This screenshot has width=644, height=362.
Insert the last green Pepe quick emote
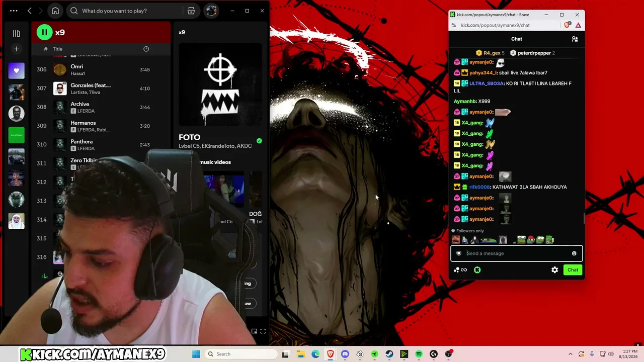549,240
